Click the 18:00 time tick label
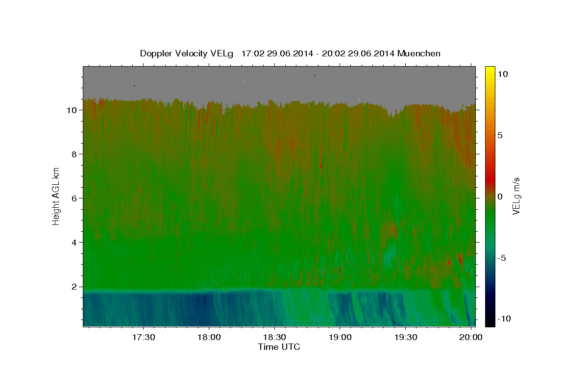 pyautogui.click(x=209, y=338)
